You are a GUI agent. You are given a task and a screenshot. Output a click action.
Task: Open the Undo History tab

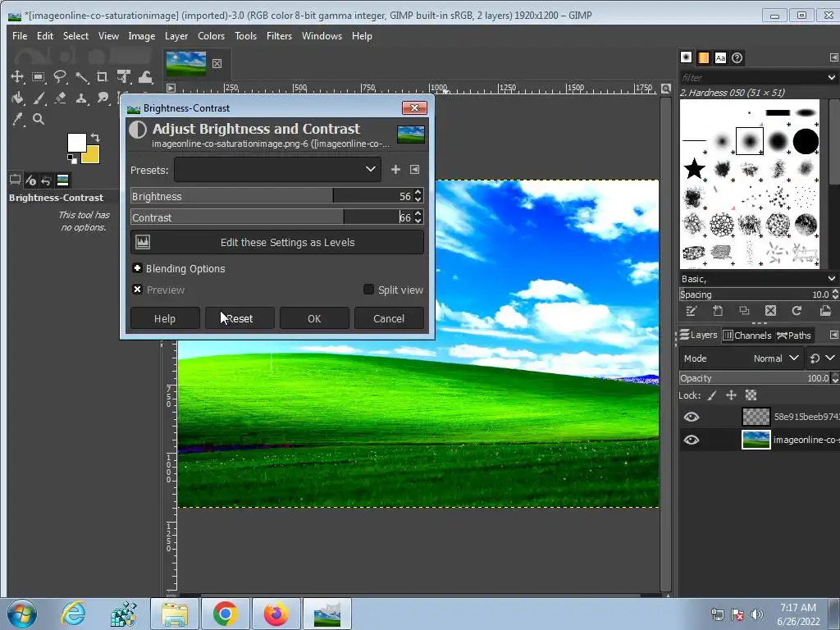[46, 180]
